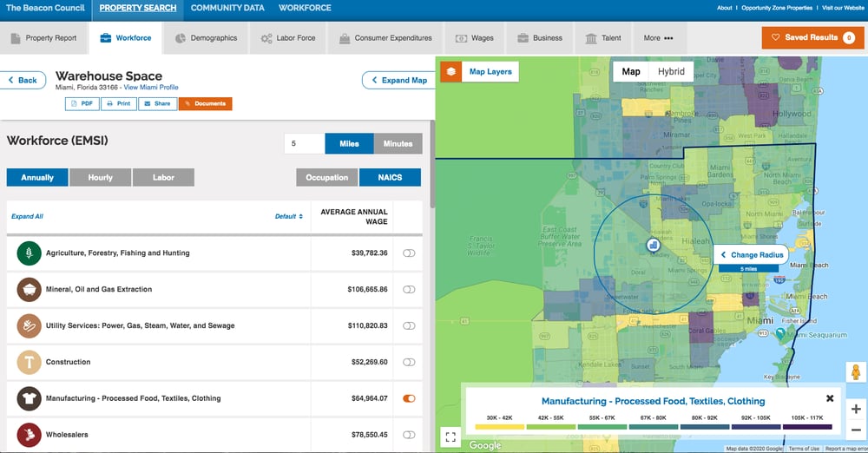Viewport: 868px width, 453px height.
Task: Select the Annually wage view
Action: point(37,177)
